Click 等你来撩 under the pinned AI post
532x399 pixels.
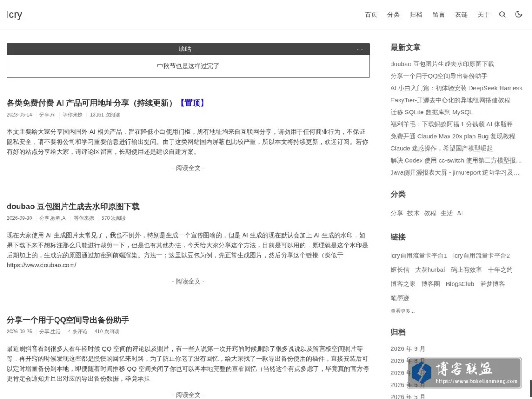point(73,115)
